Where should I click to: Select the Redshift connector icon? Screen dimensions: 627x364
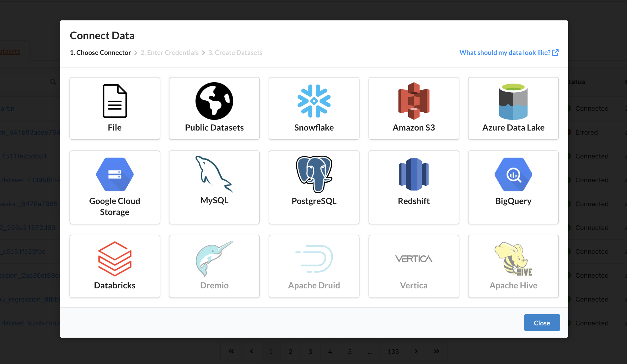click(x=414, y=174)
